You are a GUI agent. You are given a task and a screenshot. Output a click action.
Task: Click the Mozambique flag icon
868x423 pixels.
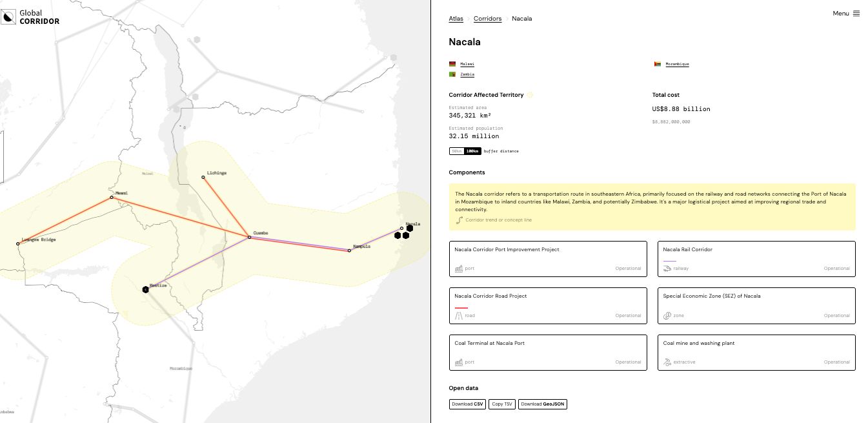pos(658,64)
